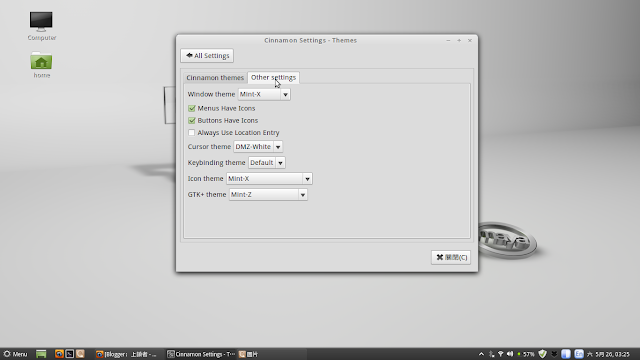640x360 pixels.
Task: Open the Wi-Fi network tray icon
Action: pos(500,354)
